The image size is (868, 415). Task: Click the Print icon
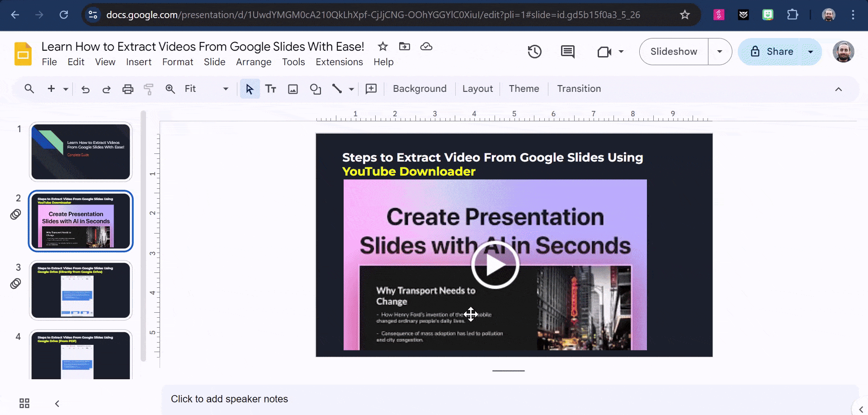[x=128, y=89]
